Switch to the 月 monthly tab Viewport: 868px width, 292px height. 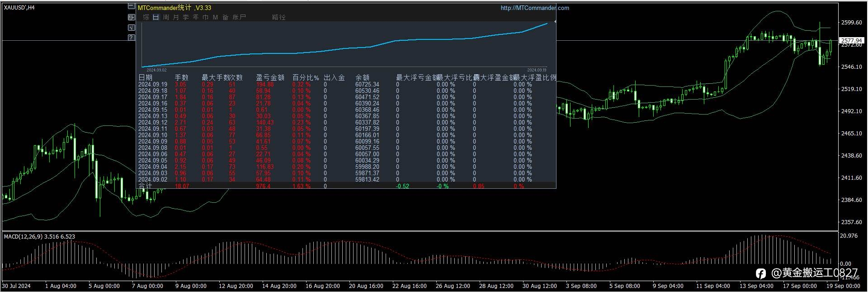176,17
